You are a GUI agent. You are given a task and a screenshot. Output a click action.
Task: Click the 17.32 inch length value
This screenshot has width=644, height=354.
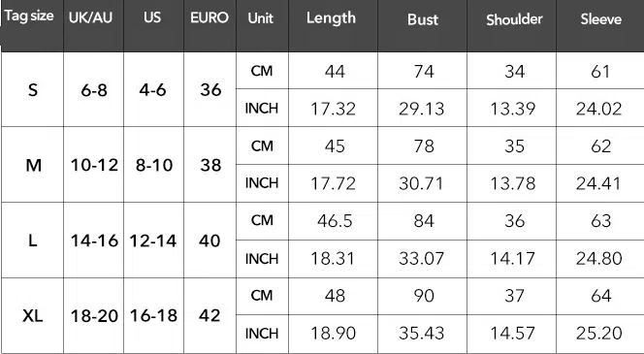coord(333,109)
